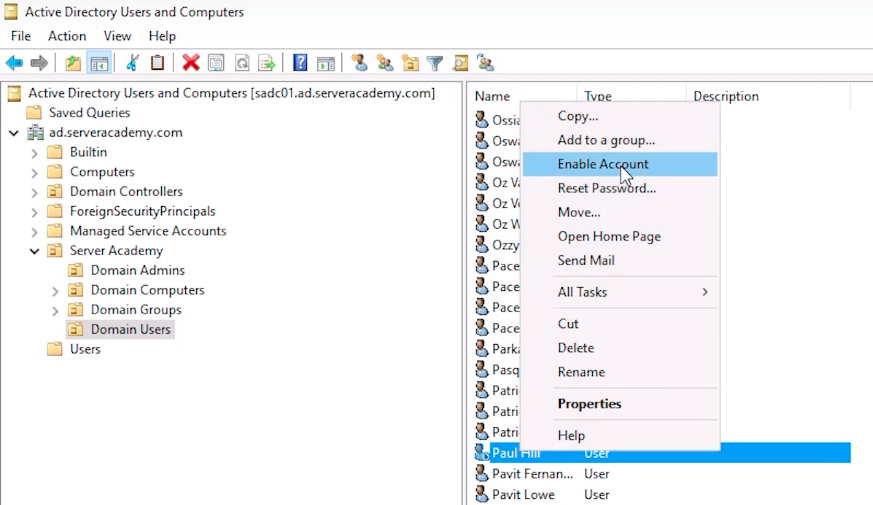This screenshot has height=505, width=873.
Task: Click the Create new user toolbar icon
Action: (360, 63)
